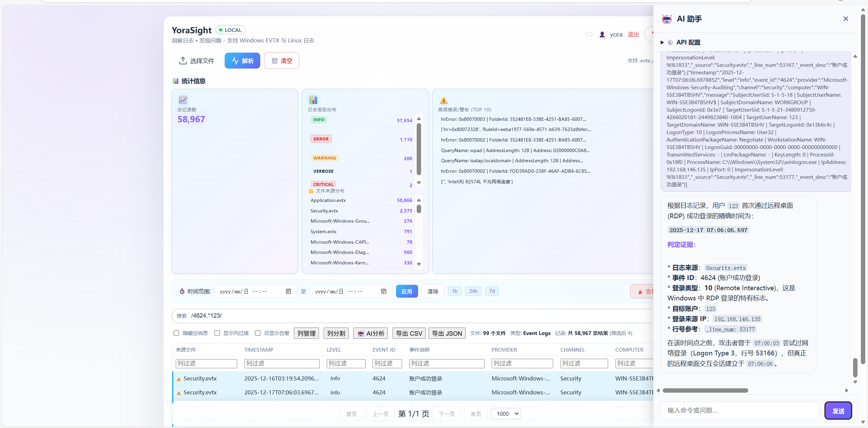
Task: Select the 7d quick time range
Action: coord(492,291)
